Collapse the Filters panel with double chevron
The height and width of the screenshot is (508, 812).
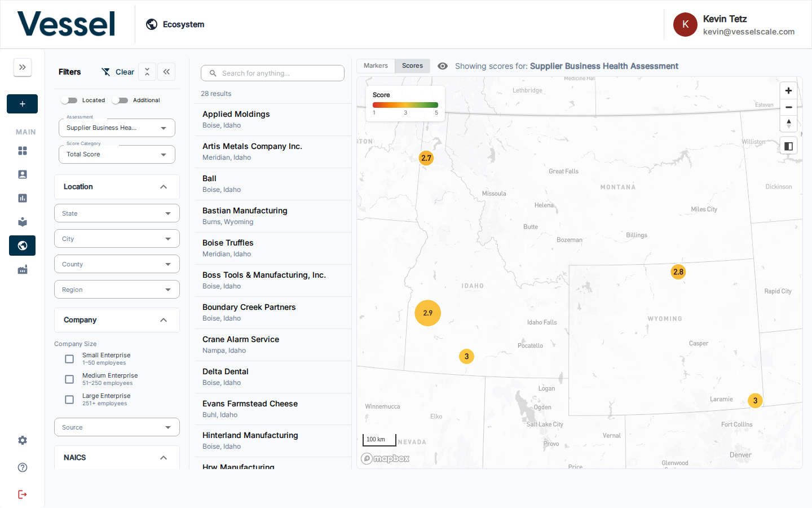166,72
